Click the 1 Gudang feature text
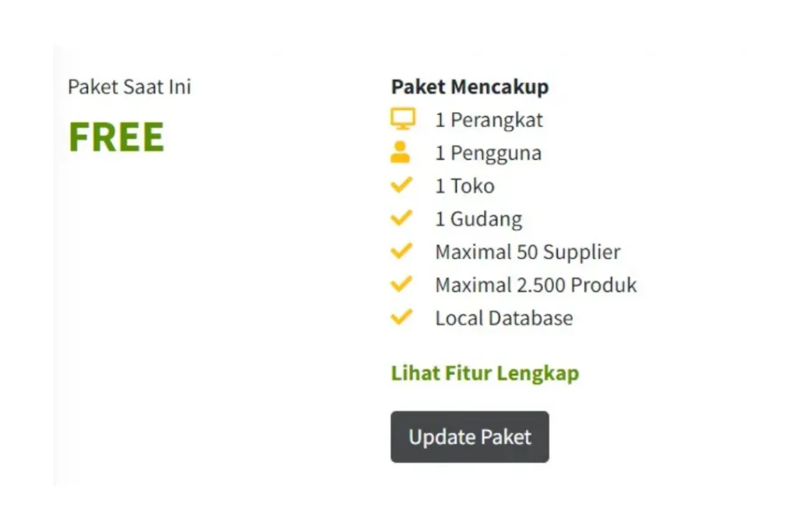 (478, 219)
